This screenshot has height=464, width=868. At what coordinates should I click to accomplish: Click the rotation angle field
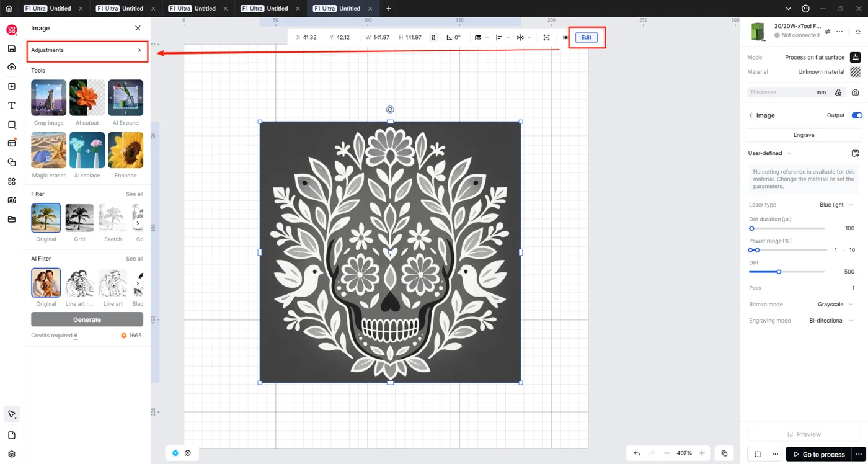click(x=454, y=37)
